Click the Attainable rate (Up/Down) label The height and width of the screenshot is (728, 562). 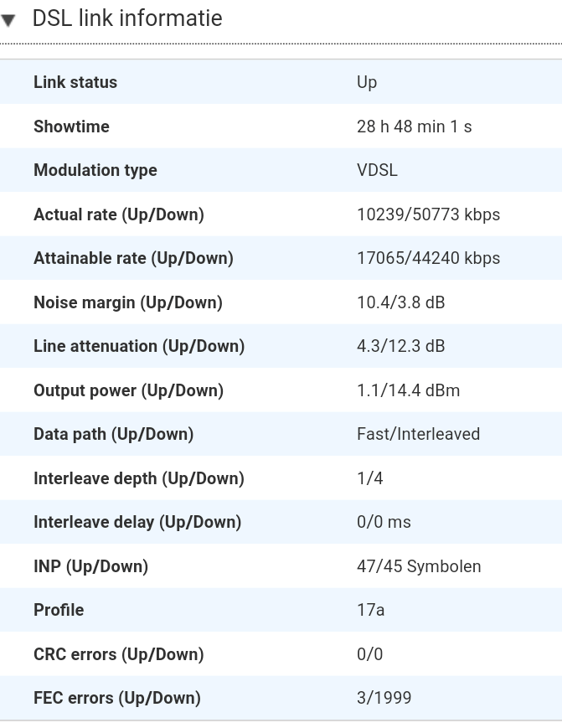(x=133, y=258)
